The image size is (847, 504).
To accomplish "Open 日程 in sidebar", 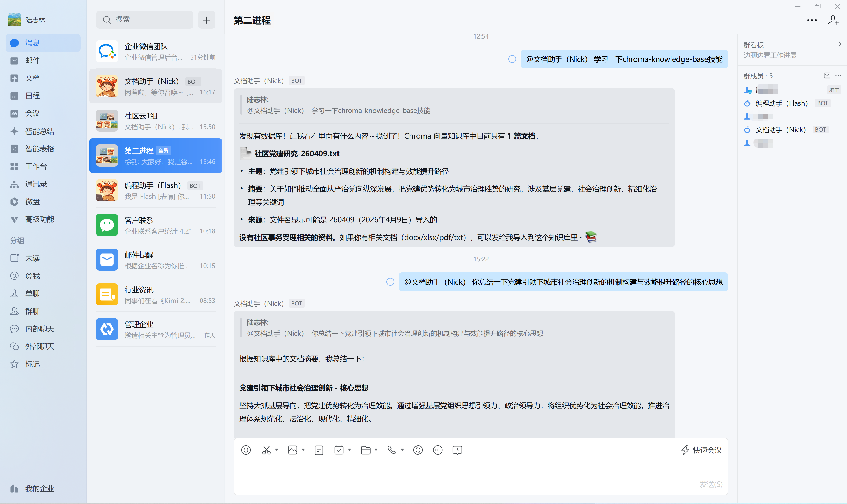I will pyautogui.click(x=43, y=96).
